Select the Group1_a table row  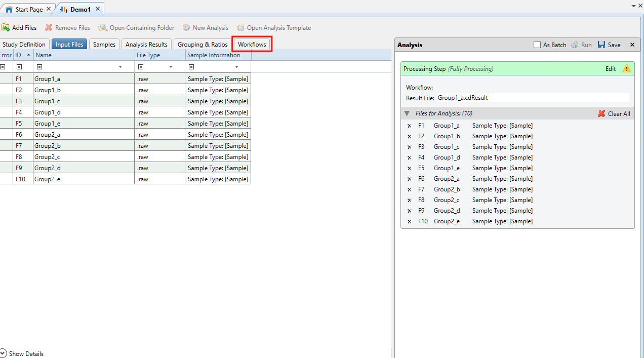pos(125,79)
